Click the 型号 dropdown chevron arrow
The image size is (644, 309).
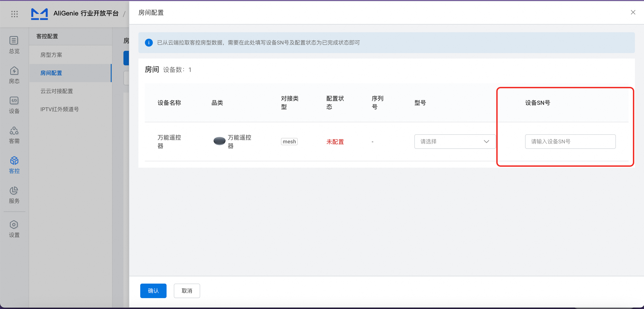486,142
